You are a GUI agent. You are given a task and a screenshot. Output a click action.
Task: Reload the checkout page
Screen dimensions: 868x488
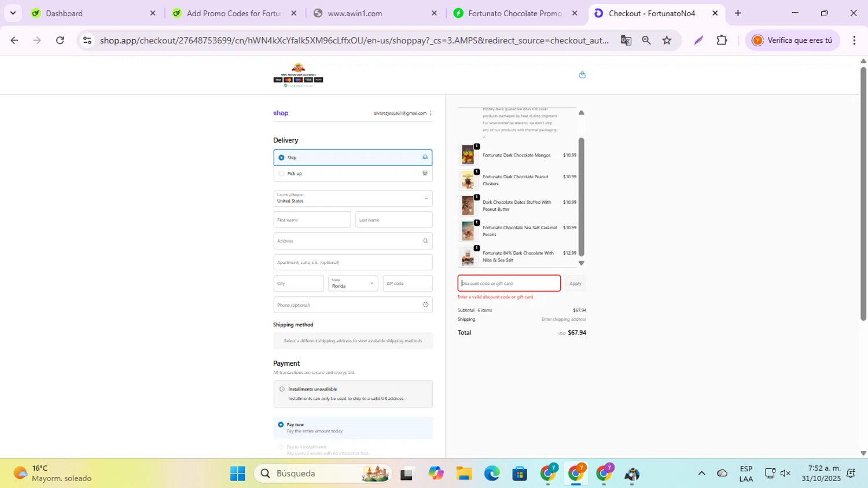click(60, 40)
